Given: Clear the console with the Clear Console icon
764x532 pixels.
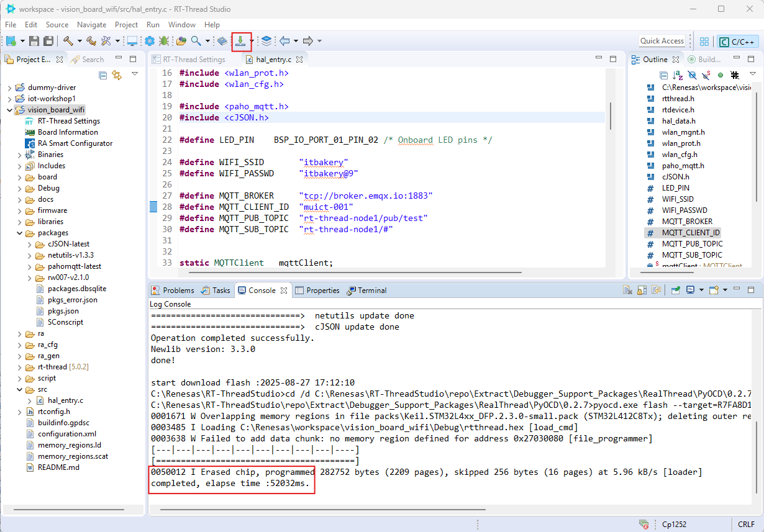Looking at the screenshot, I should [x=628, y=290].
